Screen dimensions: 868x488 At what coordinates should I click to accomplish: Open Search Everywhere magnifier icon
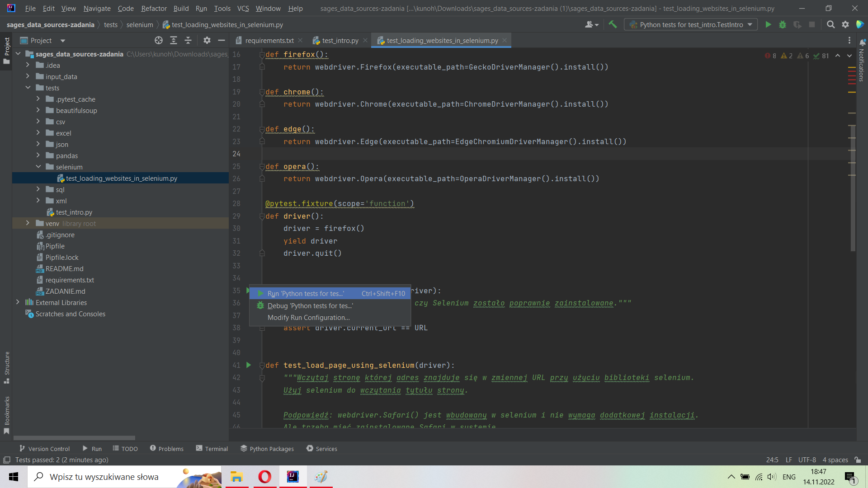click(x=830, y=25)
